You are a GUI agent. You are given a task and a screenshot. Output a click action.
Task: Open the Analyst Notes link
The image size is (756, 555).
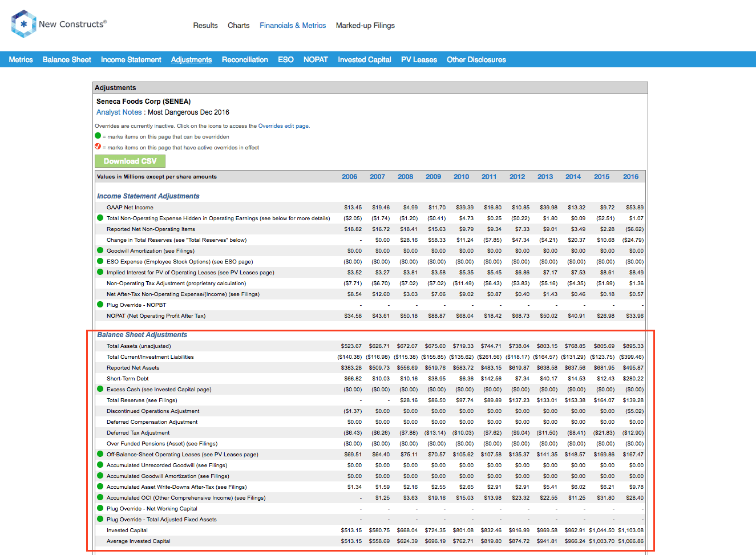click(x=119, y=112)
